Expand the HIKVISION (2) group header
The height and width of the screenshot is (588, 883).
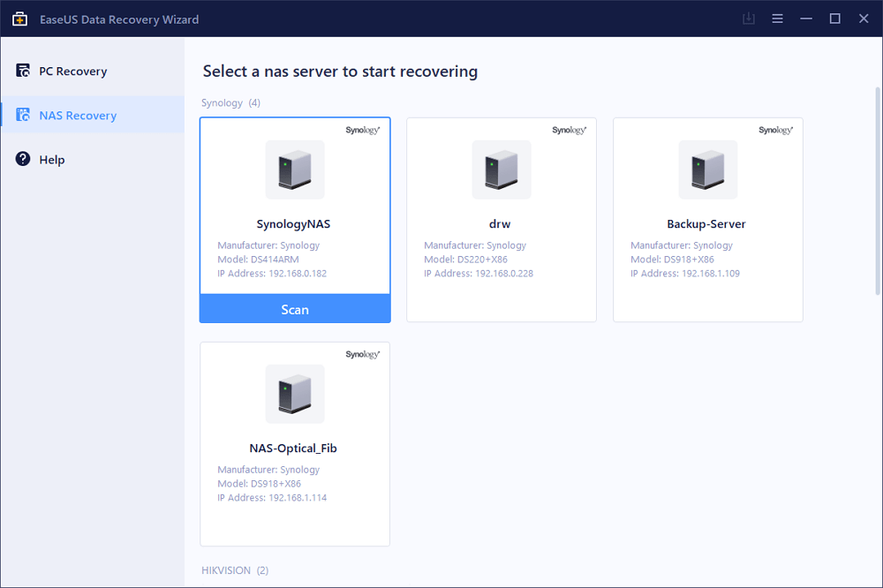pyautogui.click(x=235, y=570)
